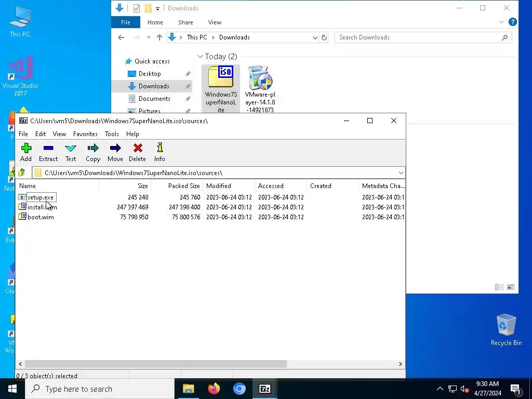Go back in Explorer navigation

121,37
